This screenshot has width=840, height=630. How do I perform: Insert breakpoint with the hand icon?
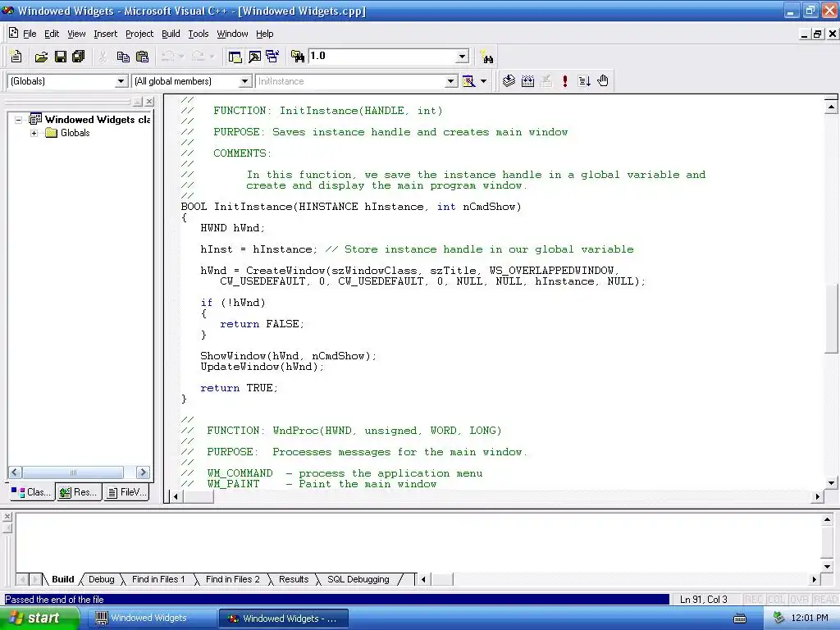click(603, 81)
